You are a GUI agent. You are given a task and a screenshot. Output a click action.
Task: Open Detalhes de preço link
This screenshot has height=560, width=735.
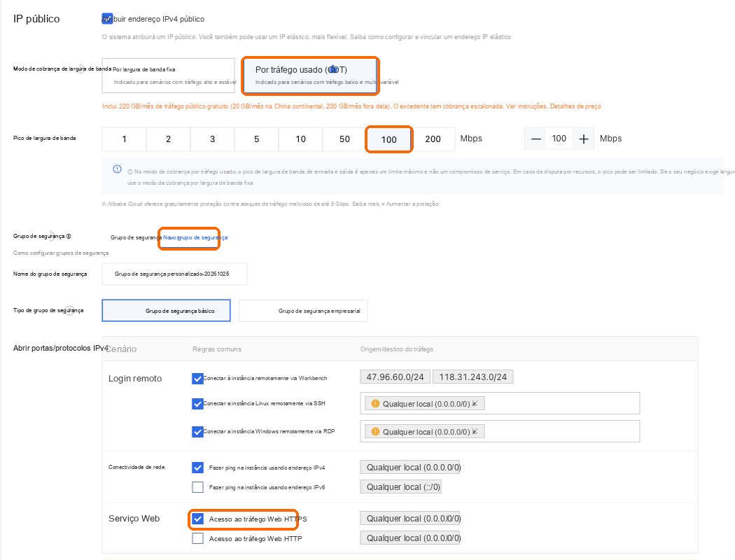point(575,106)
